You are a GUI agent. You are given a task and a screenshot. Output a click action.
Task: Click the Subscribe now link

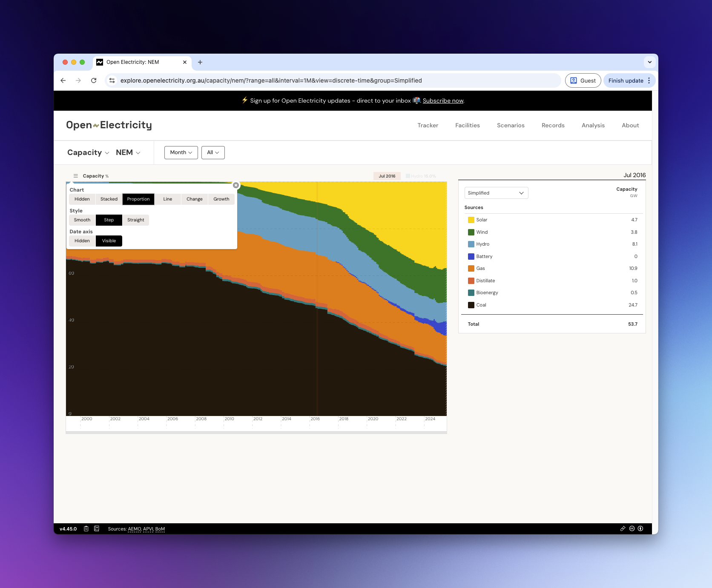coord(443,101)
